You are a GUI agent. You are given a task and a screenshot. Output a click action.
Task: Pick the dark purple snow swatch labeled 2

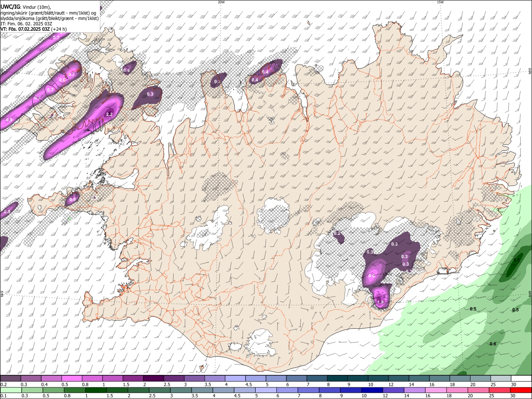pyautogui.click(x=153, y=378)
